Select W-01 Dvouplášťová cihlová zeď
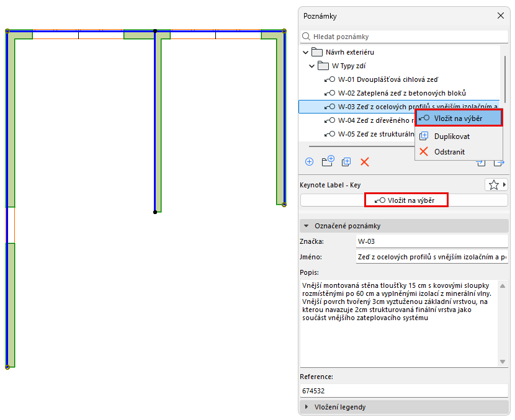Screen dimensions: 515x420 pyautogui.click(x=388, y=79)
